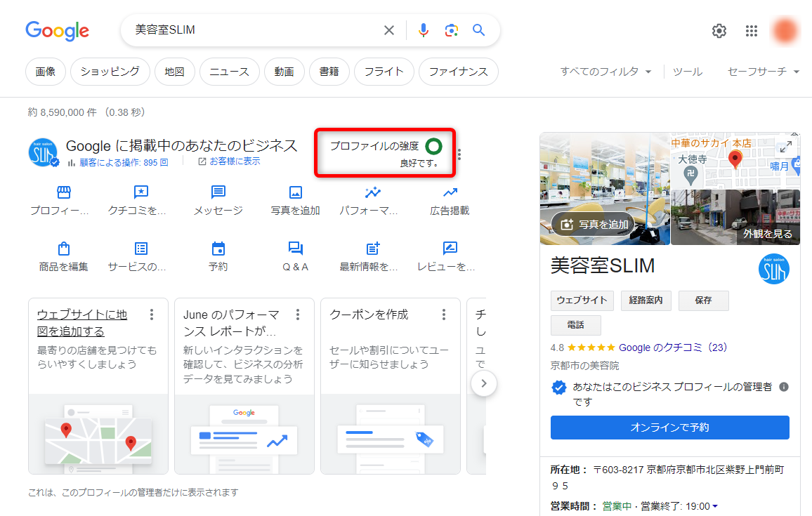Click the round SLIM logo in knowledge panel
The image size is (812, 516).
[773, 269]
